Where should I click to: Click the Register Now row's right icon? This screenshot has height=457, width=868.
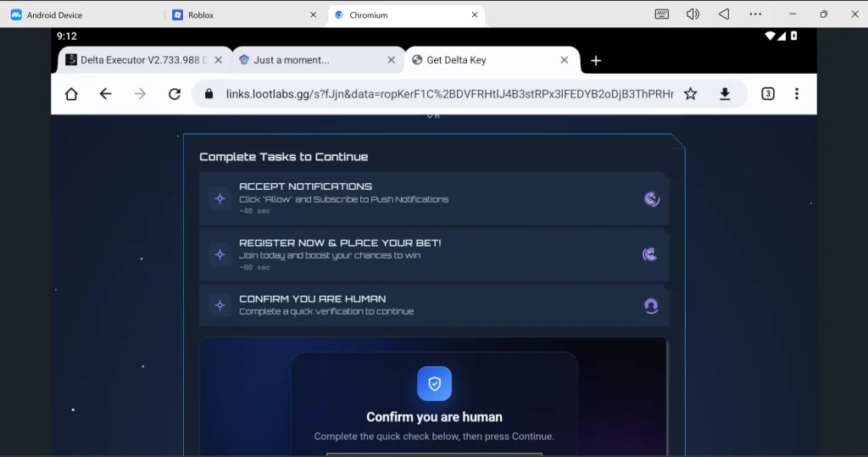pos(650,254)
